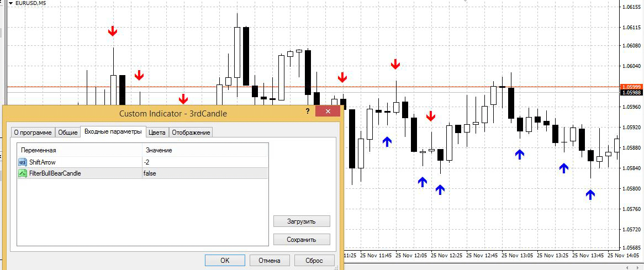
Task: Click the question-mark help icon in dialog title
Action: tap(307, 112)
